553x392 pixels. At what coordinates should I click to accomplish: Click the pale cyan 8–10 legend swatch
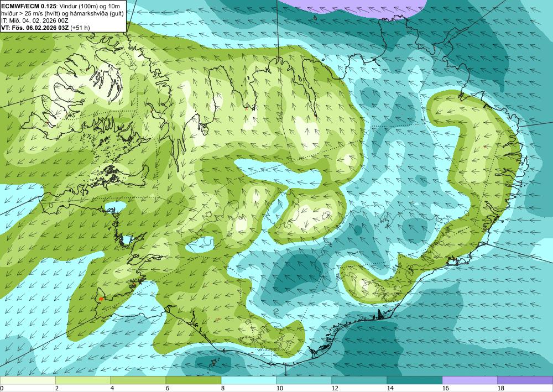[249, 380]
